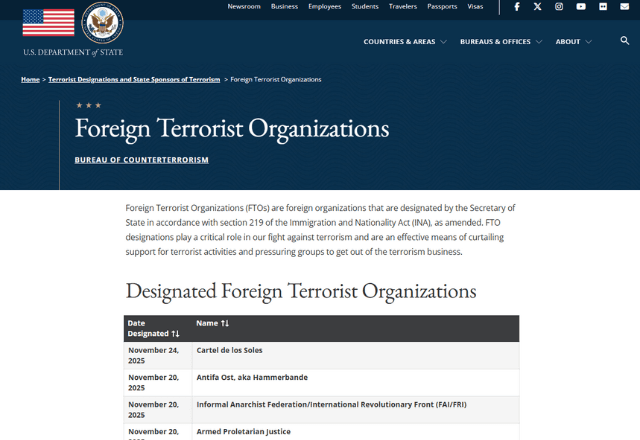Open Bureau of Counterterrorism link
640x440 pixels.
141,160
